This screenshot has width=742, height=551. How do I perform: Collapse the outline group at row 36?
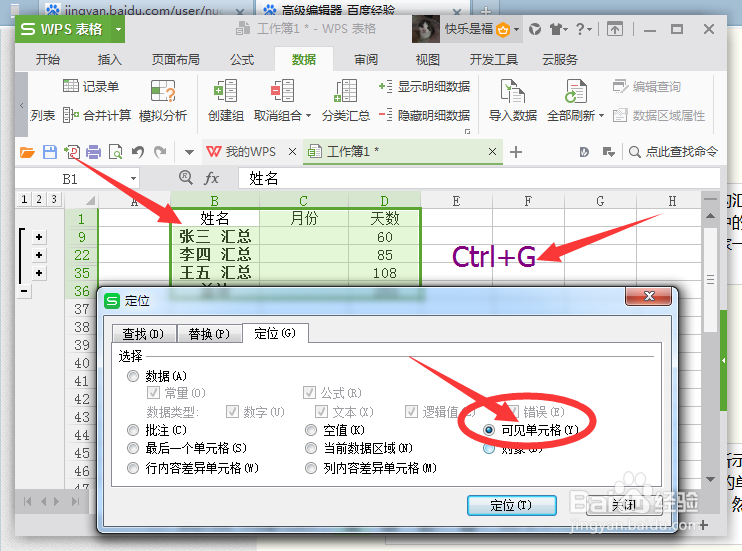(x=24, y=291)
